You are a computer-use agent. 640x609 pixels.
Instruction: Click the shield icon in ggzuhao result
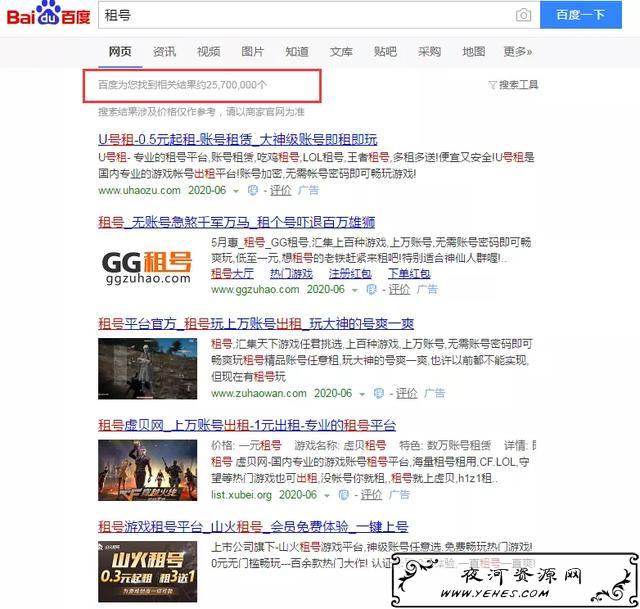[371, 289]
